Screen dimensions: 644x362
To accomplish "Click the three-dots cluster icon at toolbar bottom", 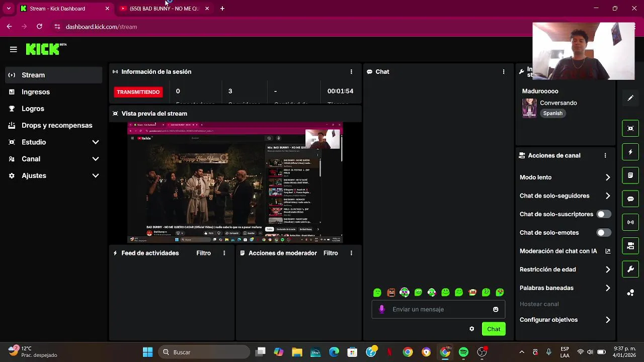I will coord(630,293).
